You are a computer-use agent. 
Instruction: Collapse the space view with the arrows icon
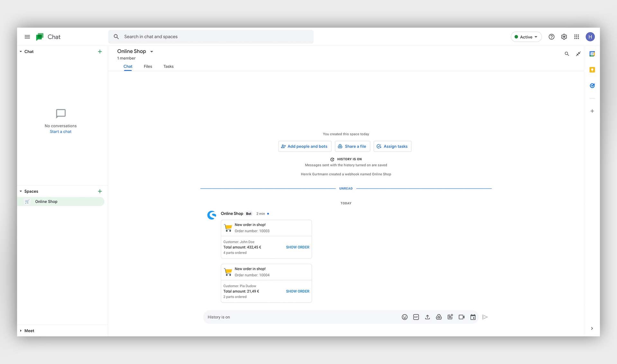578,54
